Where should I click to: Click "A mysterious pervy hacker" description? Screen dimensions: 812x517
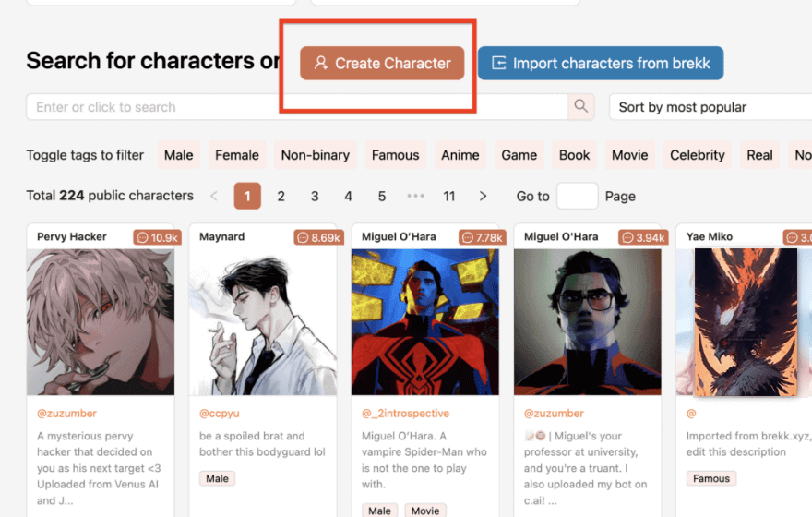(x=99, y=468)
